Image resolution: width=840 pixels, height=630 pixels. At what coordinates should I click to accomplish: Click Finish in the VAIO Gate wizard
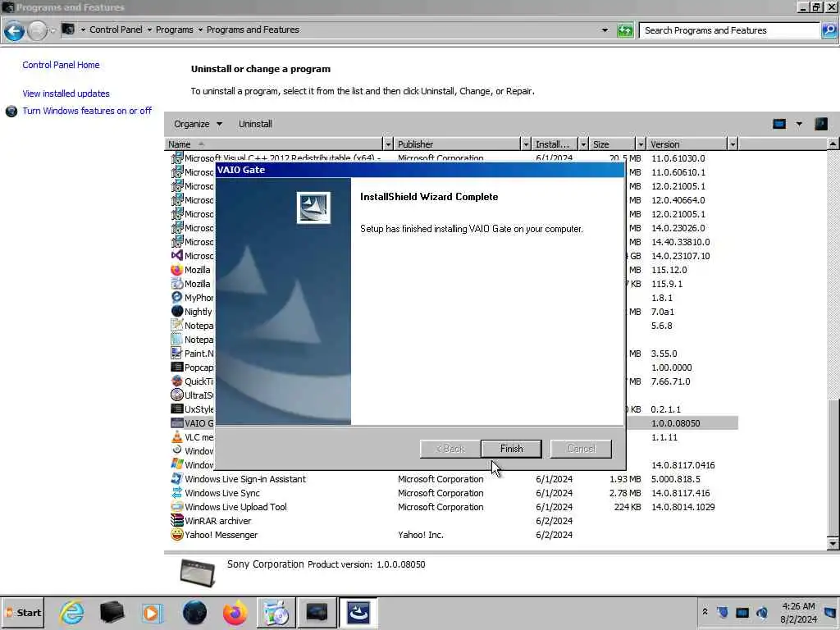[511, 449]
